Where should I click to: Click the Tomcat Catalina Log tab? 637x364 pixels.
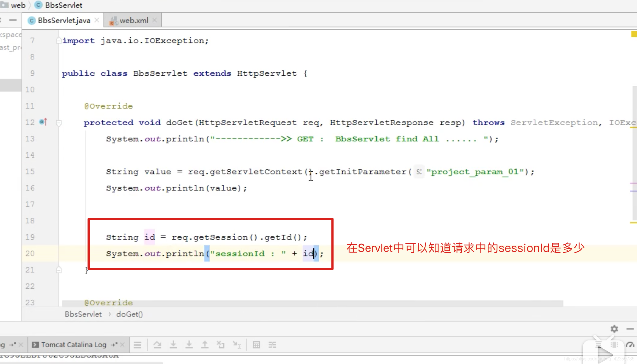click(75, 345)
